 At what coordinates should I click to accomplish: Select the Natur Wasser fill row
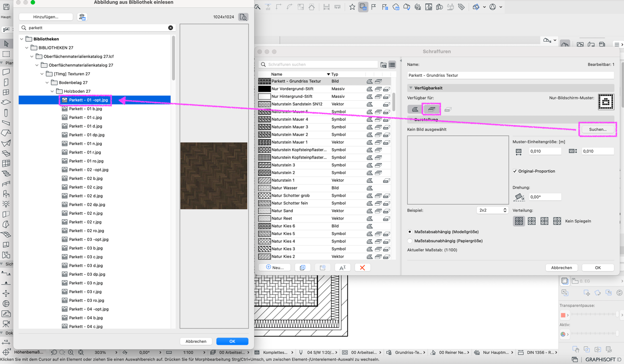[x=324, y=188]
